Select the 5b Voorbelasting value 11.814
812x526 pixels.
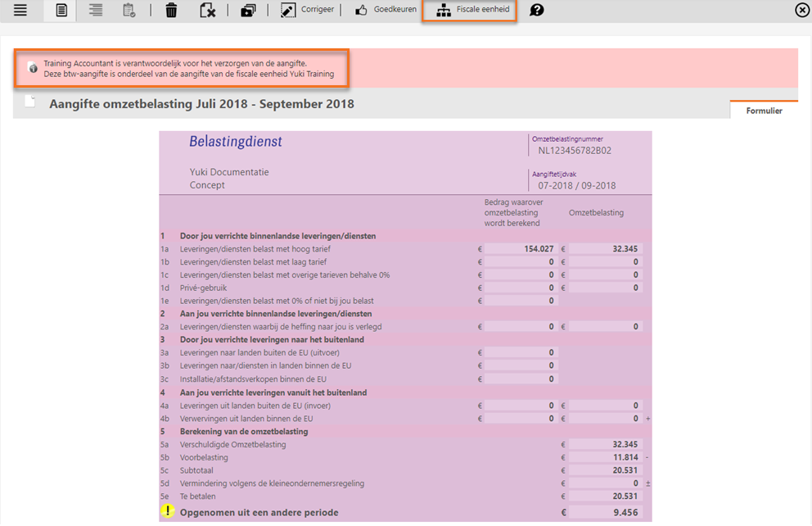tap(606, 457)
